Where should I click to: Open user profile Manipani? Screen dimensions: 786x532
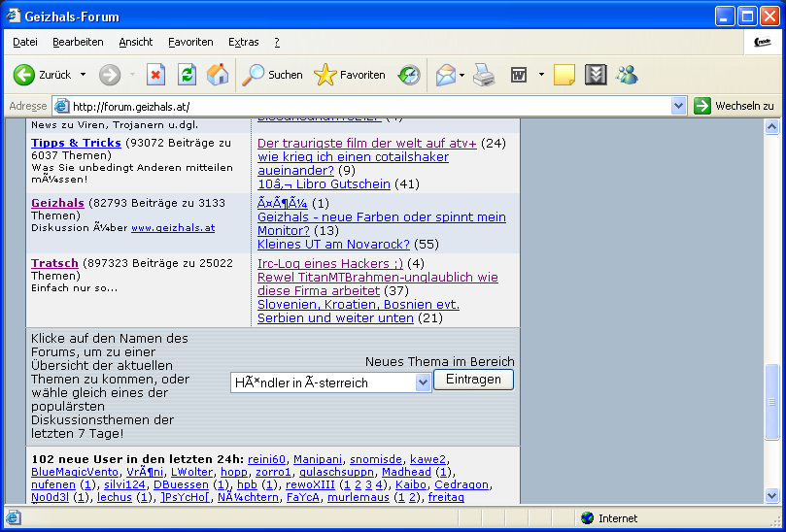318,459
